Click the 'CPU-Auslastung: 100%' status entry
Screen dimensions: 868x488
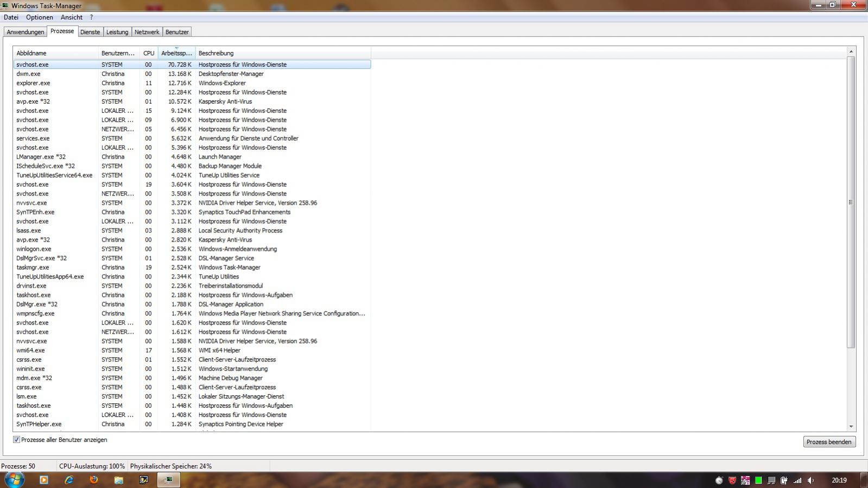click(x=92, y=466)
